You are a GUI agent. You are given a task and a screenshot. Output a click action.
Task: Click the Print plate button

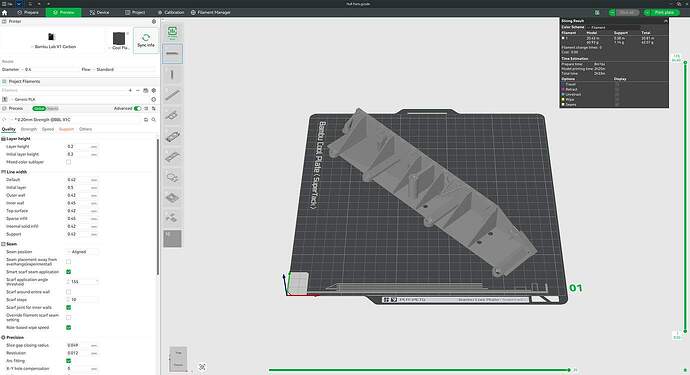pyautogui.click(x=661, y=12)
